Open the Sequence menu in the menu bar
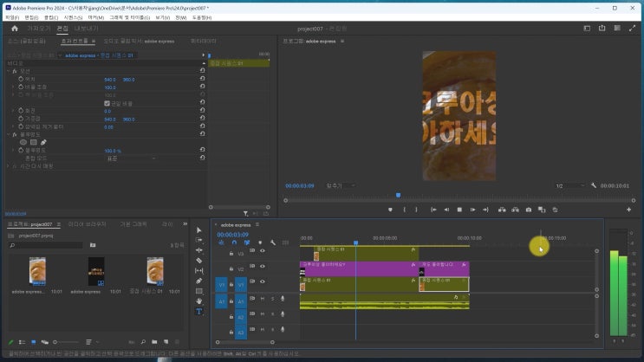Image resolution: width=644 pixels, height=362 pixels. coord(74,16)
